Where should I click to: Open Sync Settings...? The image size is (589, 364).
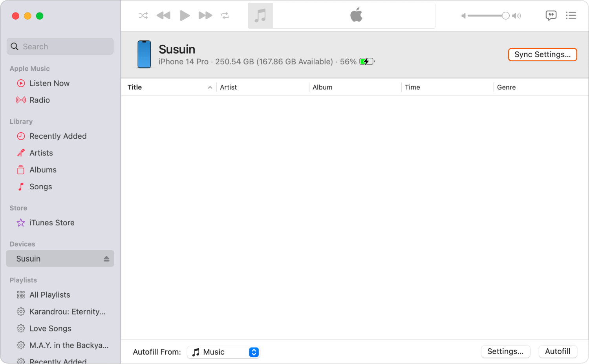543,55
